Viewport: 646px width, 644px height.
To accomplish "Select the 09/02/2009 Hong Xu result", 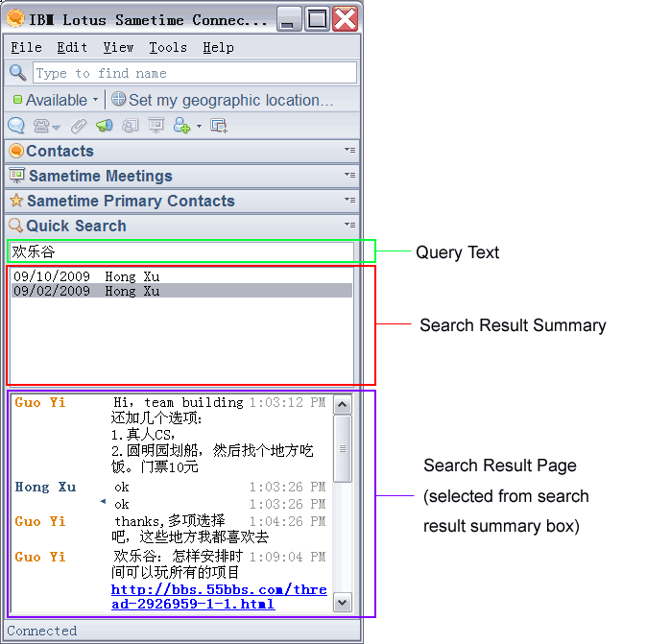I will (181, 291).
